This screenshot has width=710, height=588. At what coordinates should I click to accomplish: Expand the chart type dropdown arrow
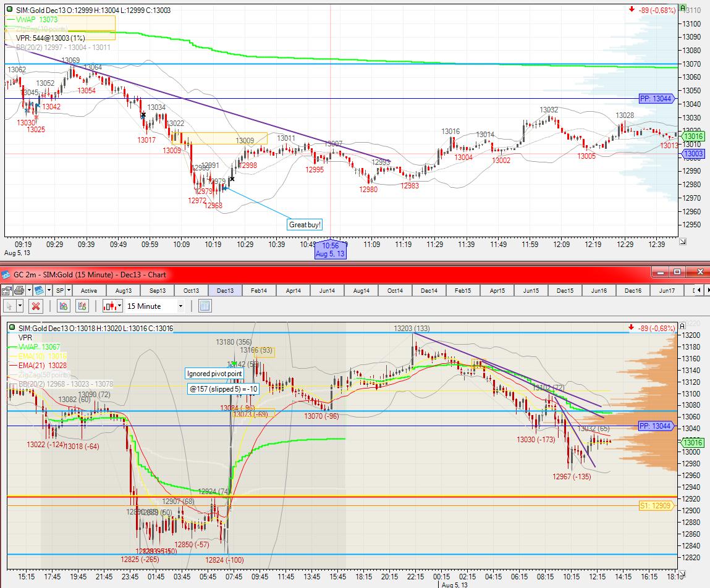119,306
